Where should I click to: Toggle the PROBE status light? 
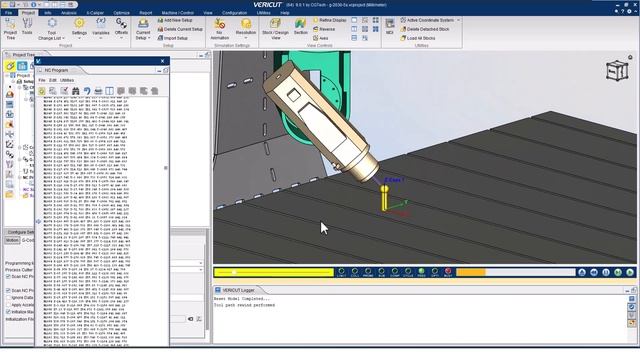pos(368,272)
